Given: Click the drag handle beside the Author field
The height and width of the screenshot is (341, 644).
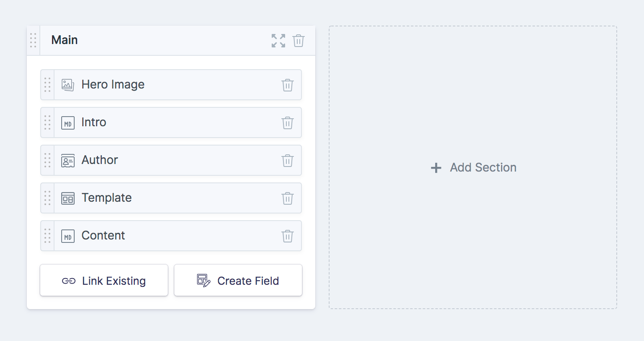Looking at the screenshot, I should click(47, 160).
